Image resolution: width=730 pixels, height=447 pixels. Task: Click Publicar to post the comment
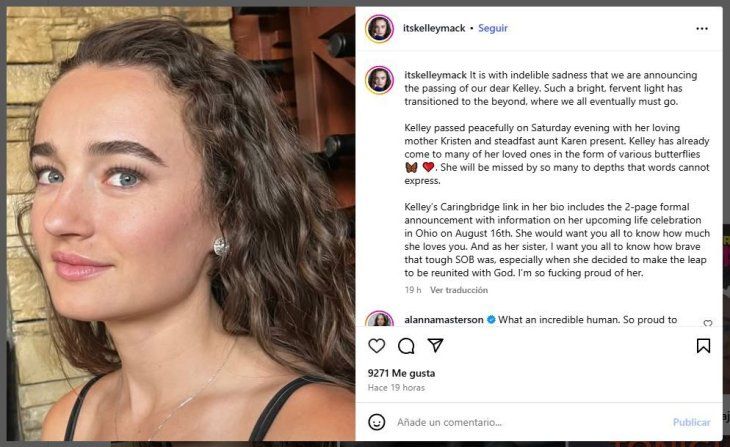(x=691, y=423)
